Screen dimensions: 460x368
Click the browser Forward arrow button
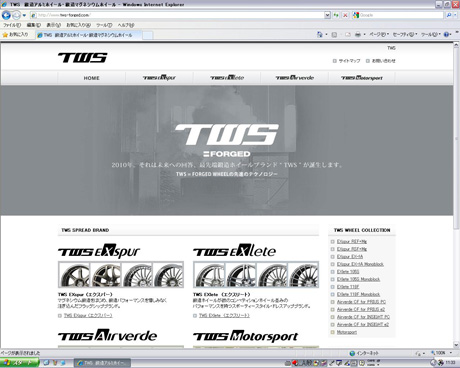click(16, 15)
